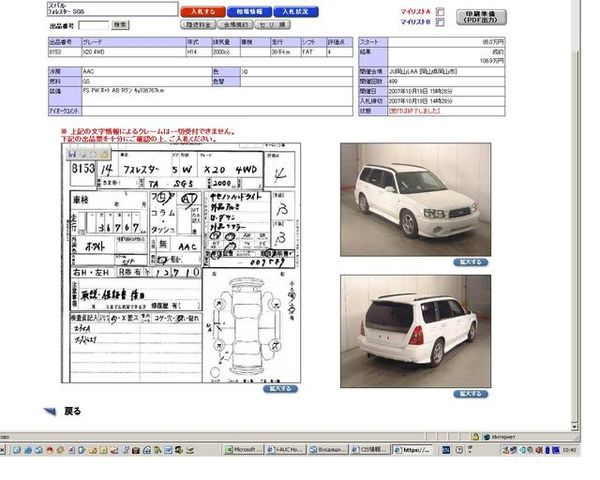Click the camera quick launch icon in the taskbar
This screenshot has width=600, height=480.
click(135, 451)
